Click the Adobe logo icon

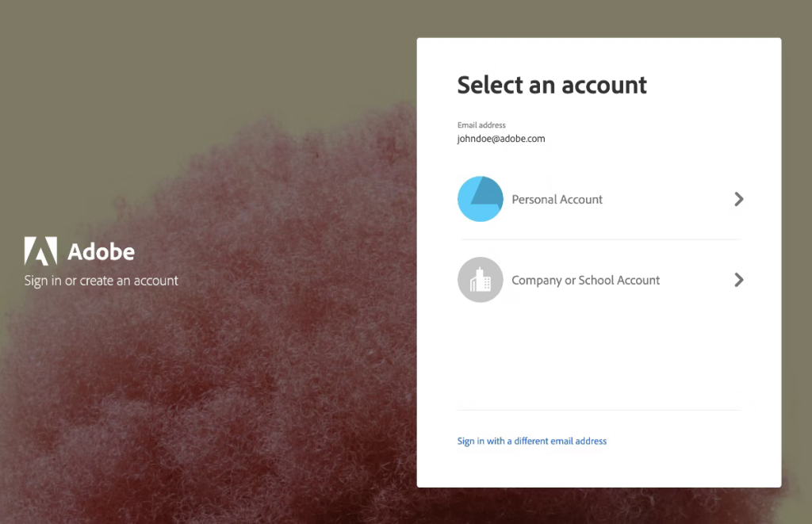tap(40, 251)
